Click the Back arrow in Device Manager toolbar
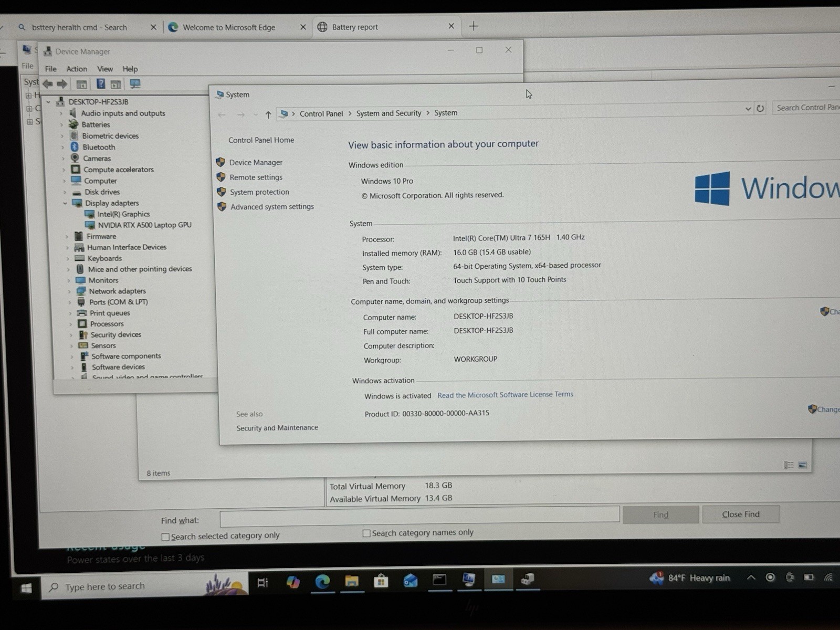Viewport: 840px width, 630px height. (x=48, y=83)
